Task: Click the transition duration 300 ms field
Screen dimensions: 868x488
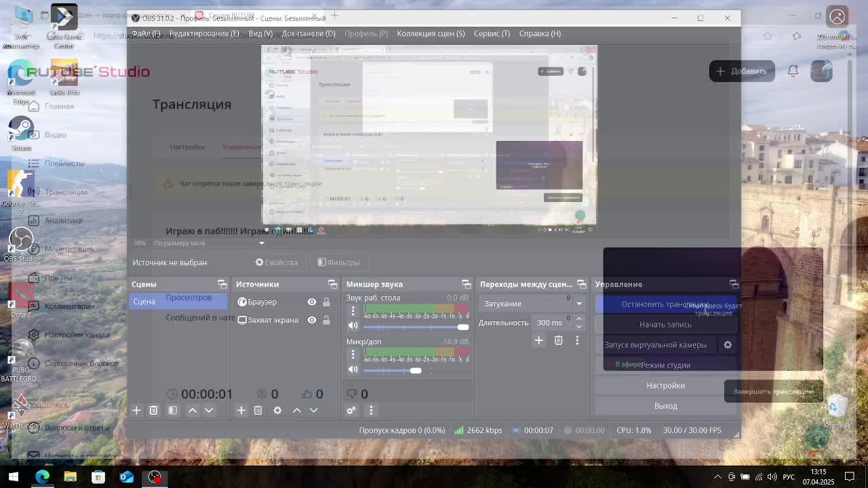Action: point(552,323)
